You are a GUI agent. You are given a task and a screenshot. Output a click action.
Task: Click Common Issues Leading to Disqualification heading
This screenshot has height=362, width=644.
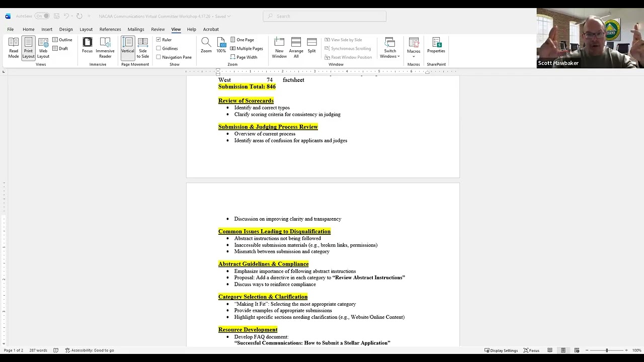coord(274,232)
